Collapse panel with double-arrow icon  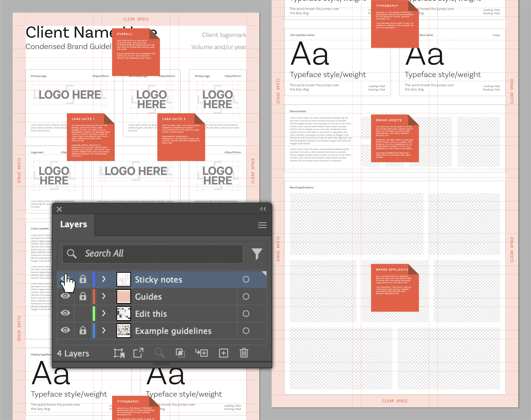[263, 209]
